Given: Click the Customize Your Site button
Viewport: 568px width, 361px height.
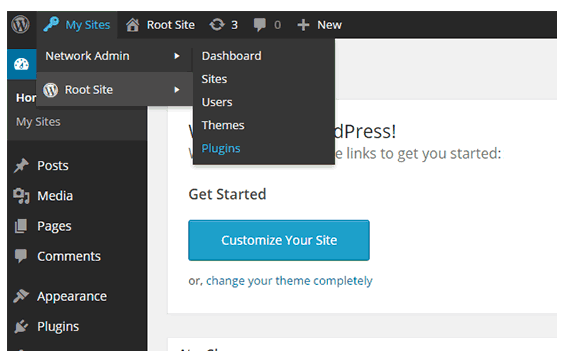Looking at the screenshot, I should pos(279,240).
